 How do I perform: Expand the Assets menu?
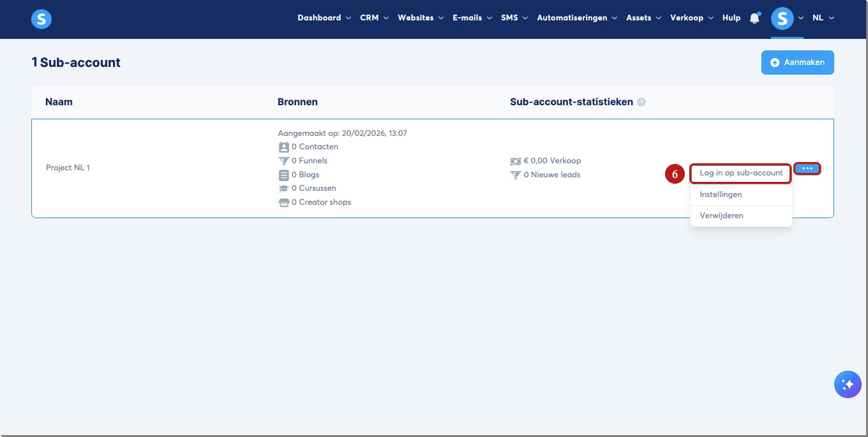point(644,18)
